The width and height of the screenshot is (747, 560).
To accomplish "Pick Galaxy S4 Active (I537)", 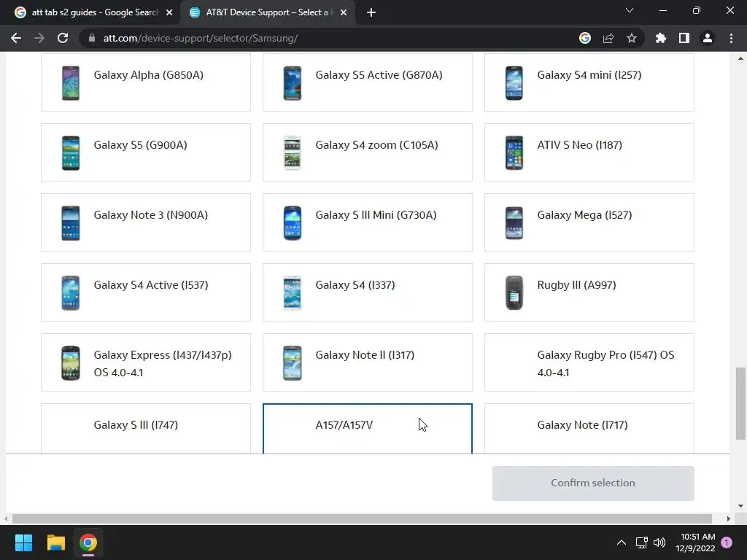I will (x=146, y=292).
